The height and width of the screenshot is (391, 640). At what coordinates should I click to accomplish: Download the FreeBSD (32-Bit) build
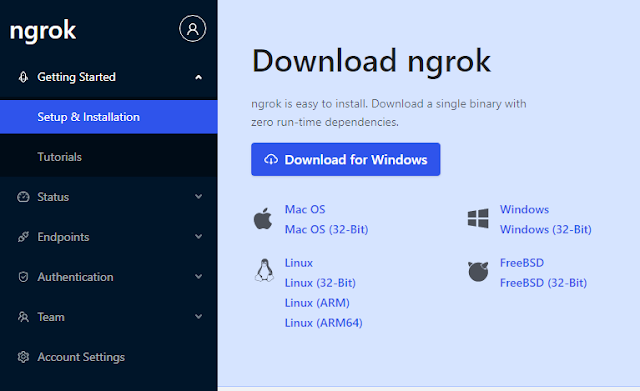[543, 283]
